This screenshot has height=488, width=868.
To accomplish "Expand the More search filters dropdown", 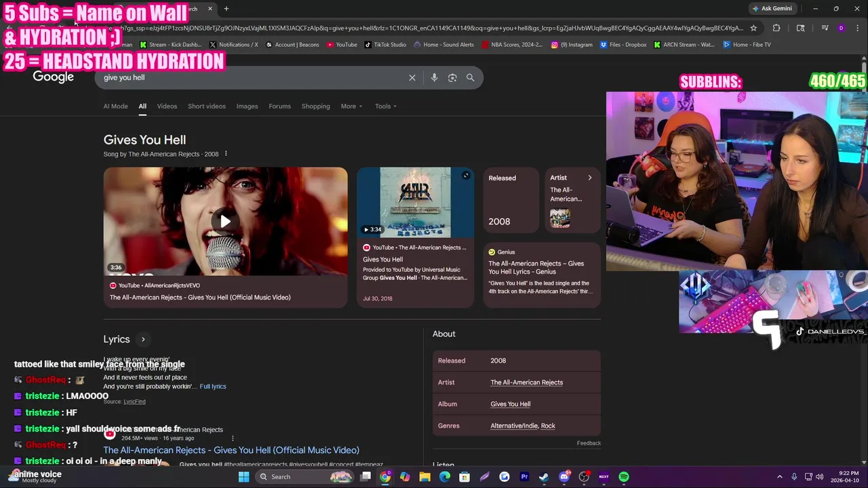I will 351,106.
